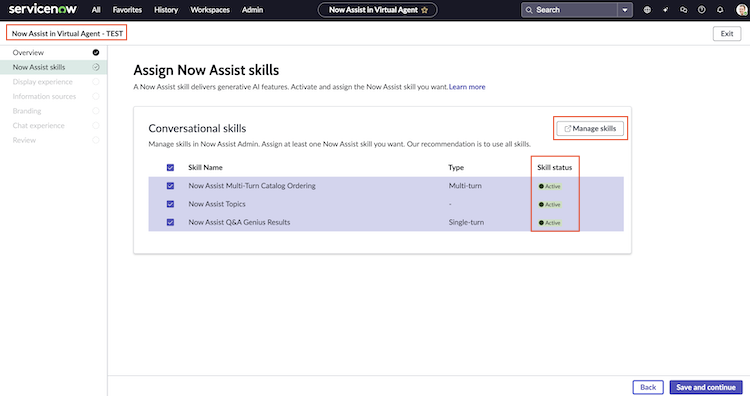
Task: Click the Exit button
Action: [x=727, y=33]
